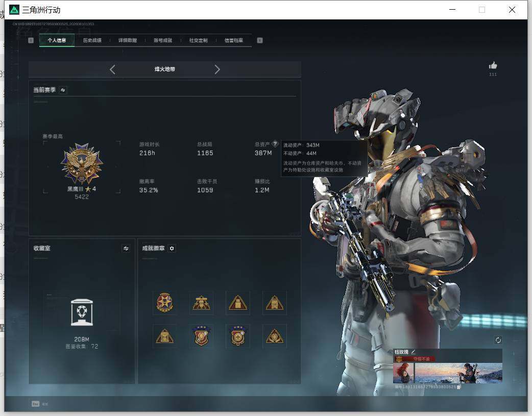
Task: Maximize the 三角洲行动 window
Action: point(482,10)
